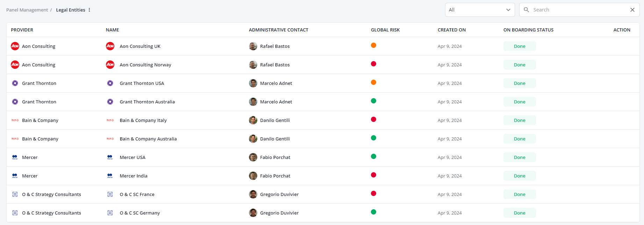The width and height of the screenshot is (644, 225).
Task: Click Gregorio Duvivier avatar in O & C SC France row
Action: [253, 194]
